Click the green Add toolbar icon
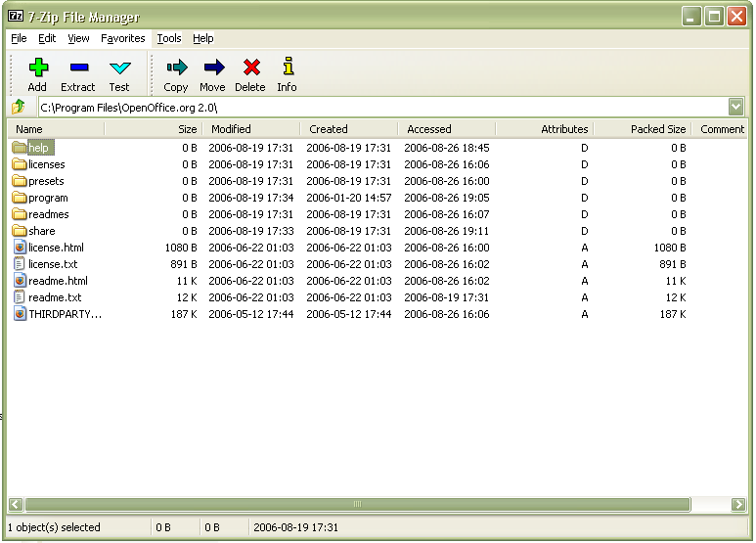This screenshot has width=756, height=543. point(38,68)
